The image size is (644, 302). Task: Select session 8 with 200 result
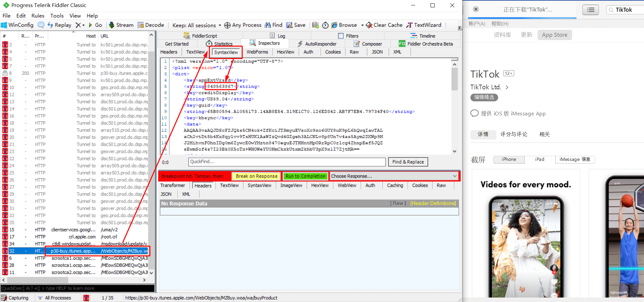74,73
